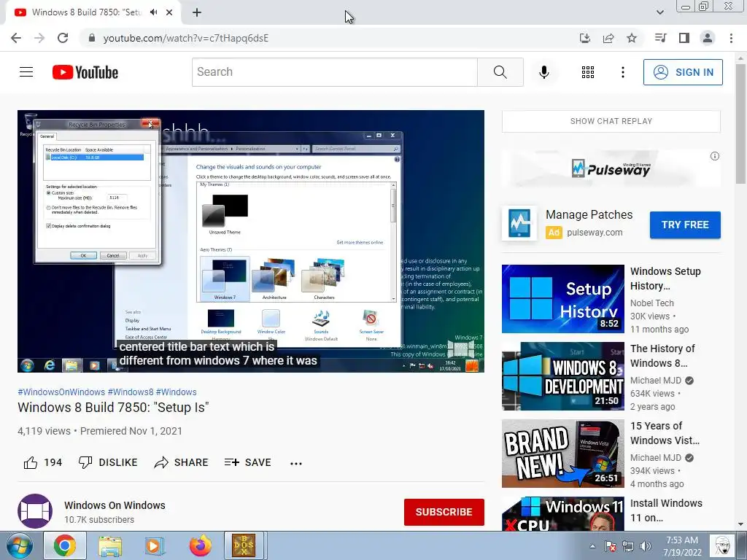Click the SIGN IN button
The image size is (747, 560).
[x=683, y=72]
